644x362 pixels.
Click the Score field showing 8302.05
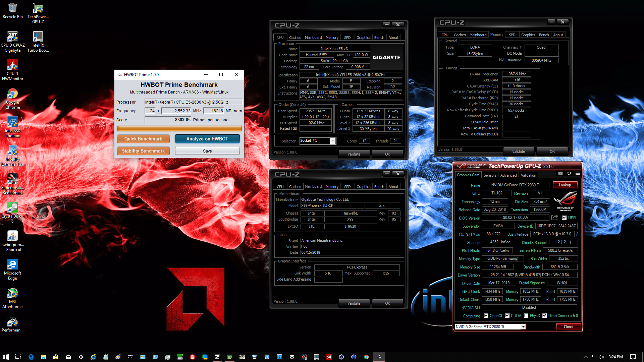click(168, 120)
